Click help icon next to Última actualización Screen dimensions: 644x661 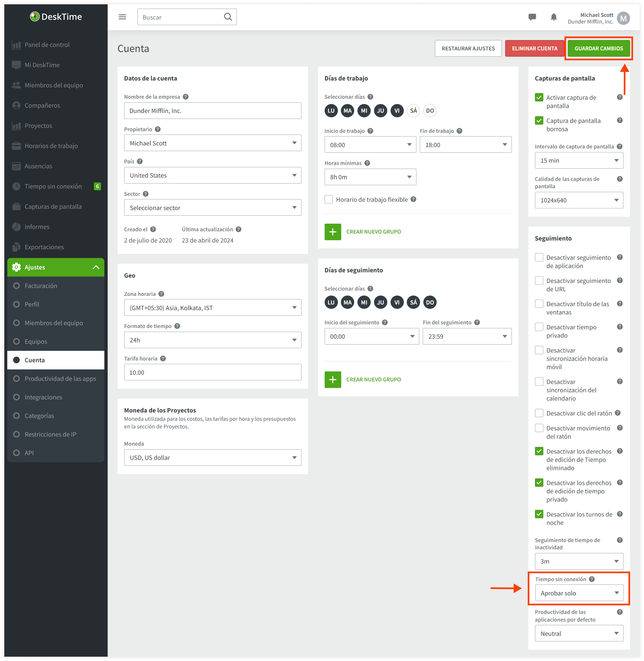pyautogui.click(x=238, y=229)
